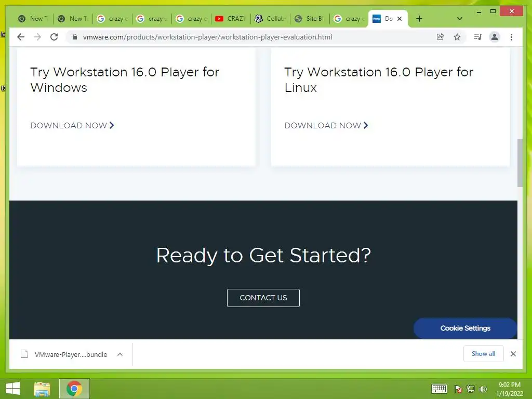Screen dimensions: 532x399
Task: Open File Explorer from the taskbar
Action: click(x=42, y=389)
